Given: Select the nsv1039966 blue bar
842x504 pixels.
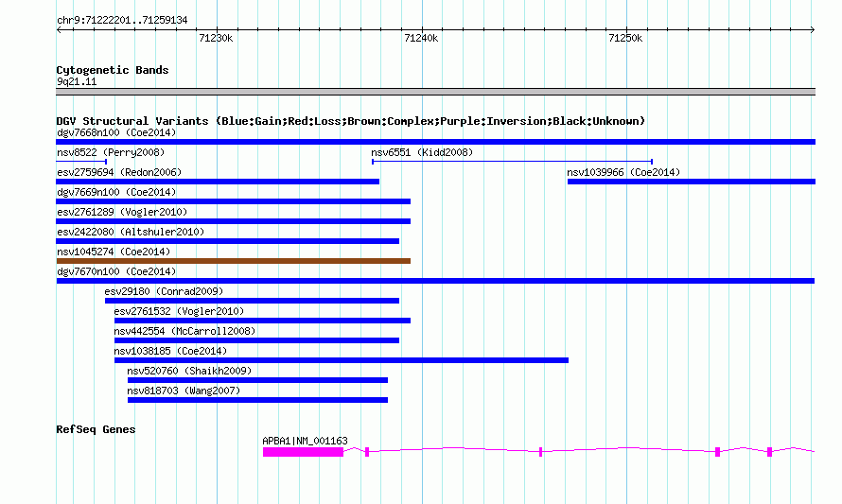Looking at the screenshot, I should pos(692,182).
